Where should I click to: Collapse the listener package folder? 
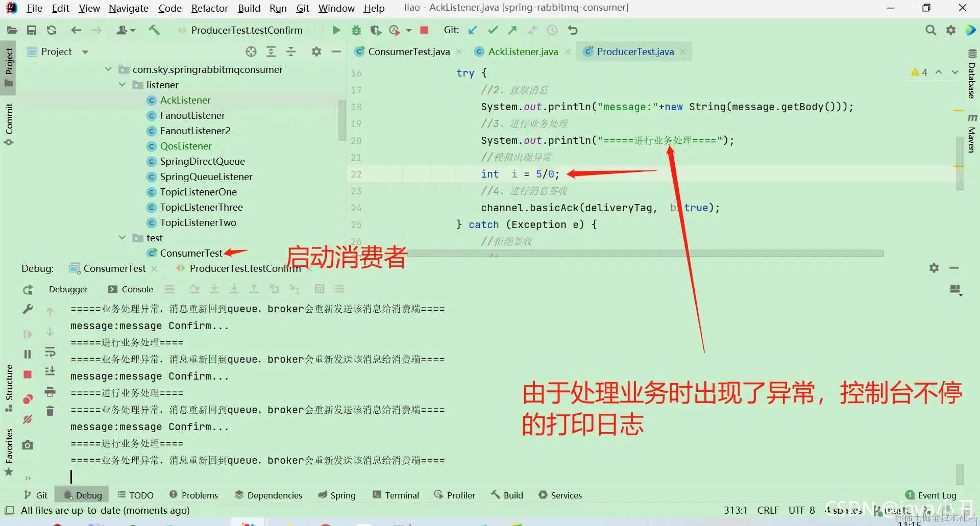[x=122, y=85]
